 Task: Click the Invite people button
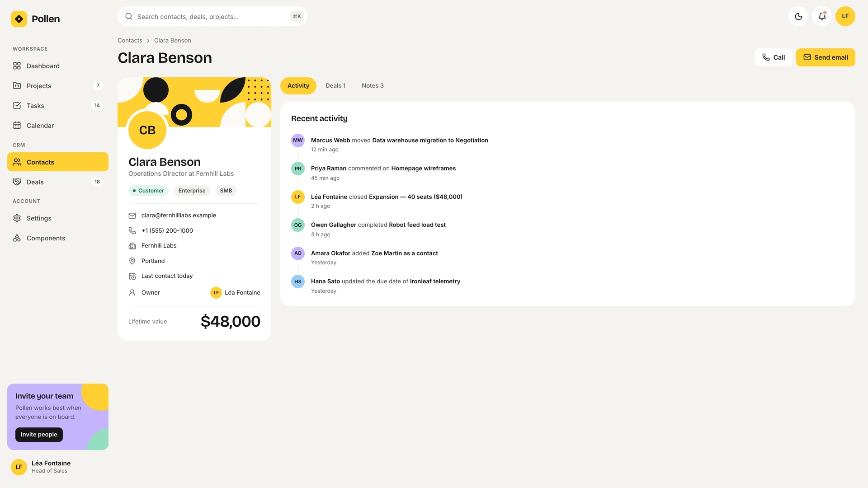coord(39,435)
